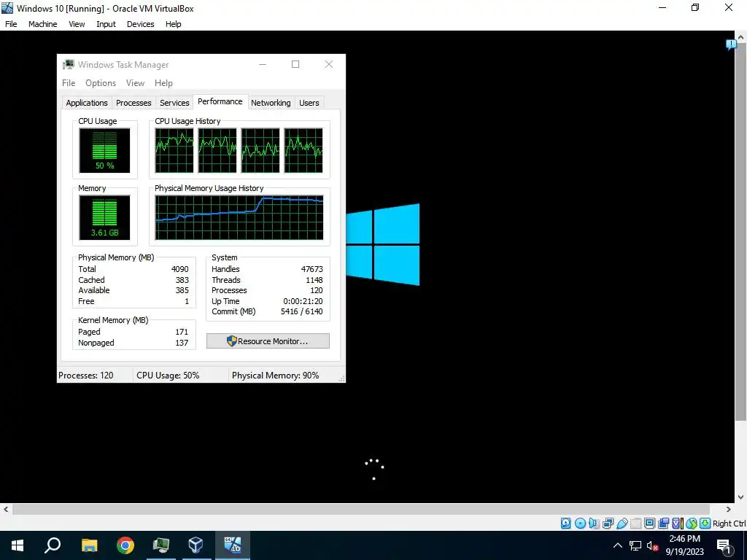The height and width of the screenshot is (560, 747).
Task: Switch to the Services tab
Action: 174,103
